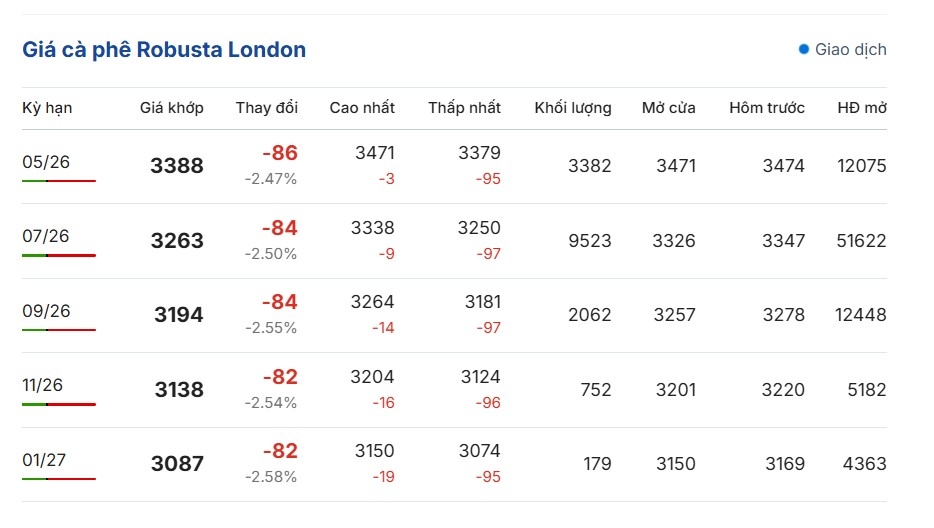934x528 pixels.
Task: Open the Giá cà phê Robusta London title
Action: coord(164,49)
